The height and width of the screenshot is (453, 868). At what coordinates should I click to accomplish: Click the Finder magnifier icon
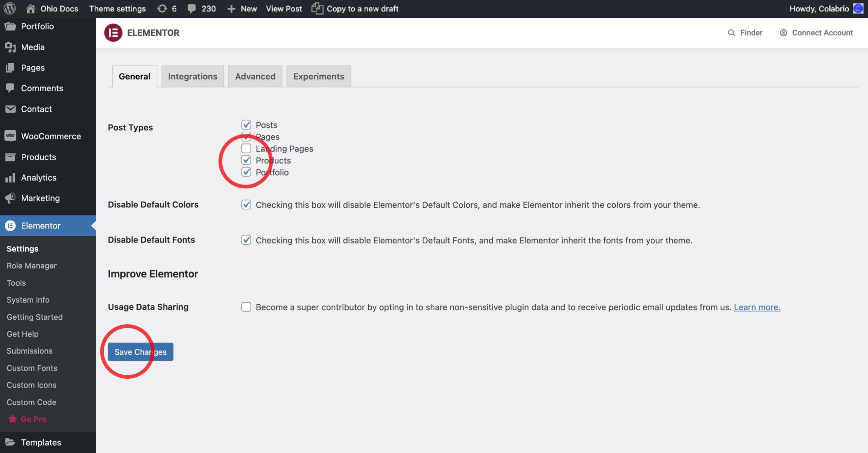click(x=731, y=33)
